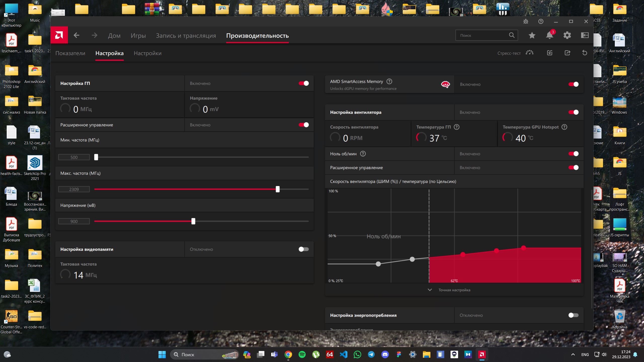This screenshot has height=362, width=644.
Task: Click the reset profile arrow icon
Action: coord(585,53)
